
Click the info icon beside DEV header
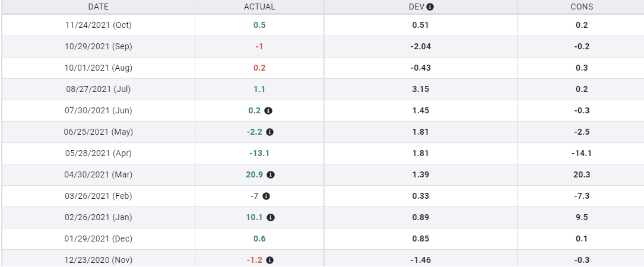pyautogui.click(x=430, y=7)
